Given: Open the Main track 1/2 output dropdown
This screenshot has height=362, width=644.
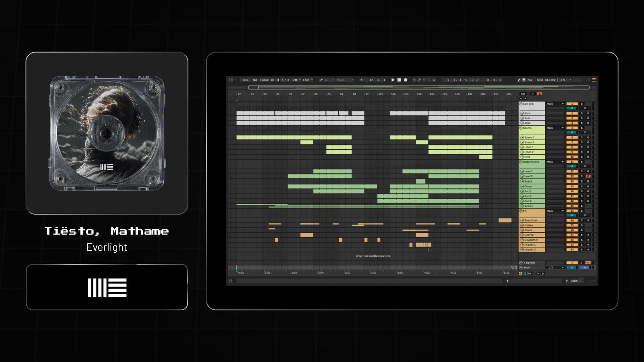Looking at the screenshot, I should pyautogui.click(x=555, y=268).
